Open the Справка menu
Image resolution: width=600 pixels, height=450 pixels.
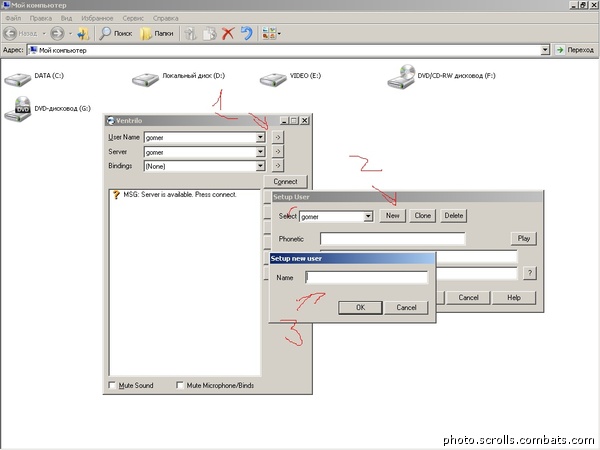tap(165, 18)
